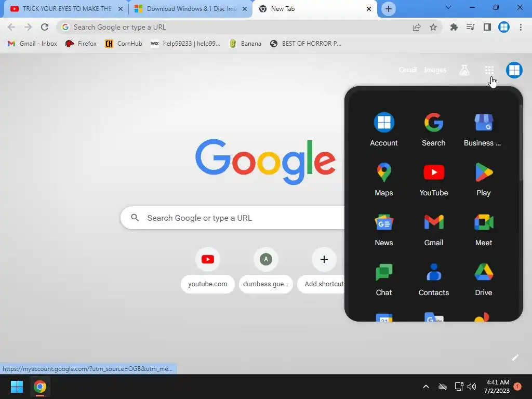Open the Windows Start menu
Image resolution: width=532 pixels, height=399 pixels.
[17, 387]
